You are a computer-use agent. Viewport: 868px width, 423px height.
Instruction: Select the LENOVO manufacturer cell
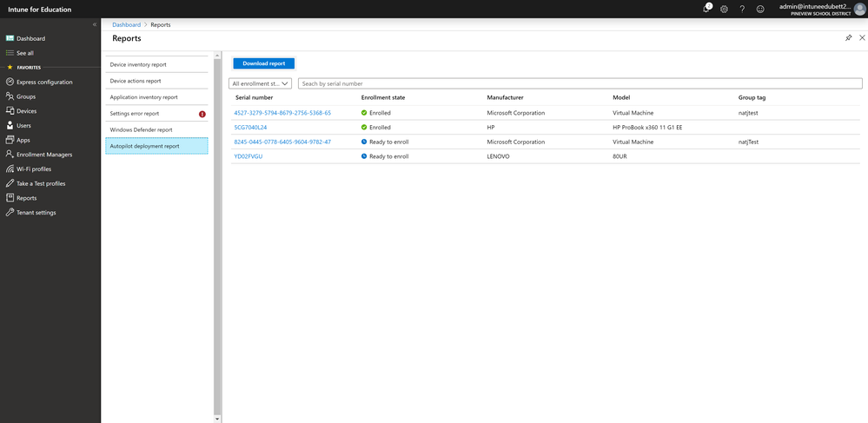(x=498, y=156)
